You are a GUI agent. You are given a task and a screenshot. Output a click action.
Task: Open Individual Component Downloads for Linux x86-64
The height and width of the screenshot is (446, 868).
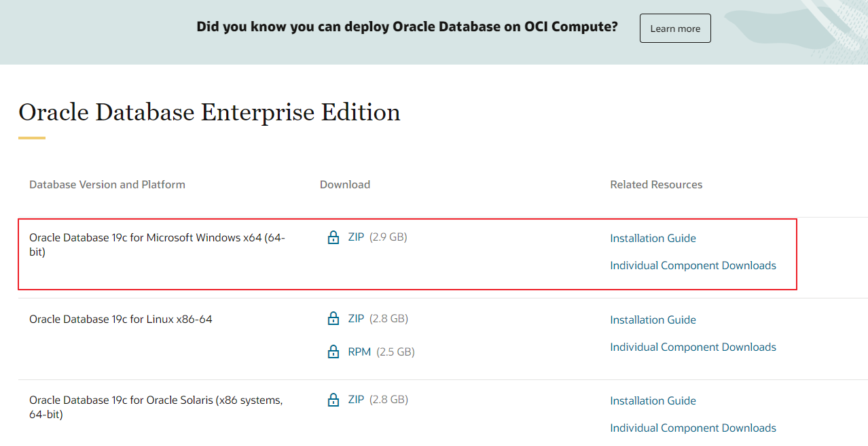693,347
